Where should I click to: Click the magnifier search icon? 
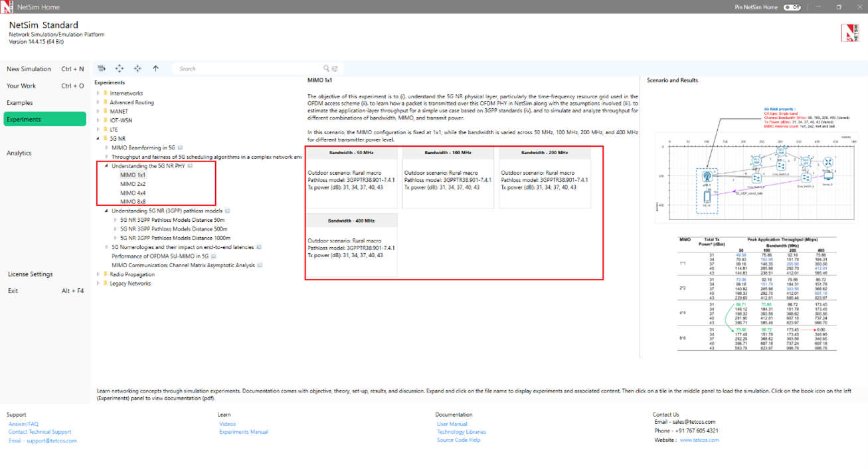[x=326, y=68]
